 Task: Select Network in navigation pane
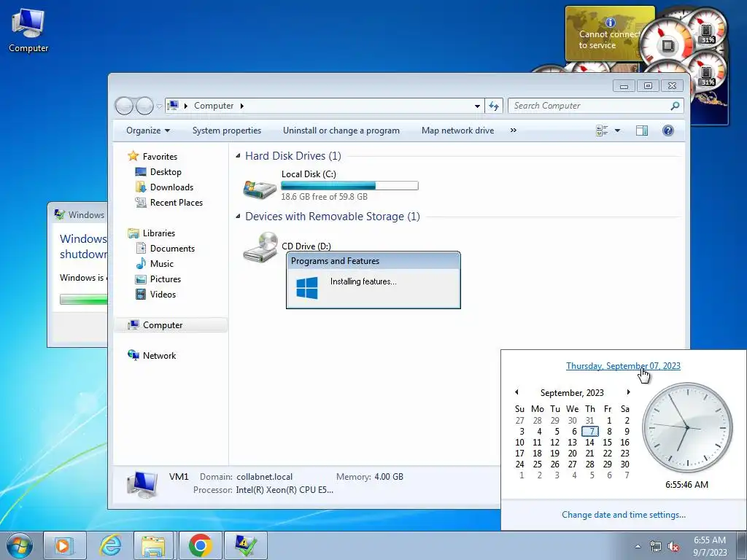coord(152,355)
